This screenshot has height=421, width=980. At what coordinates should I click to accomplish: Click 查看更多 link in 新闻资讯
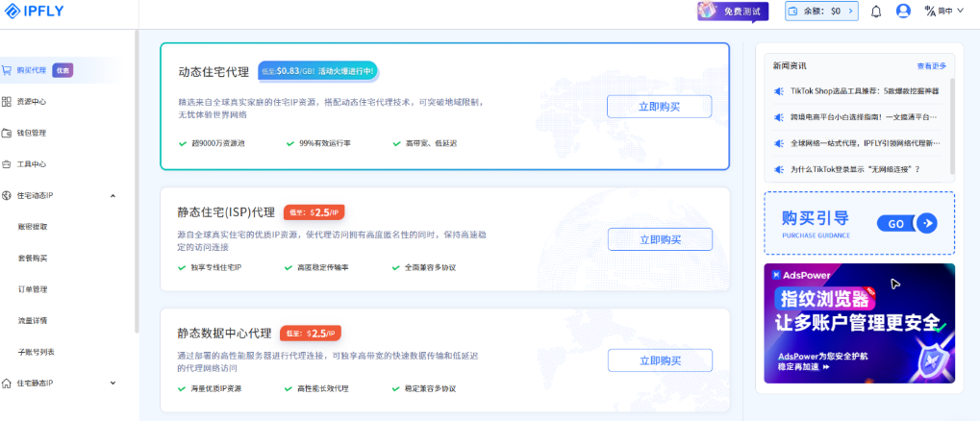coord(931,65)
